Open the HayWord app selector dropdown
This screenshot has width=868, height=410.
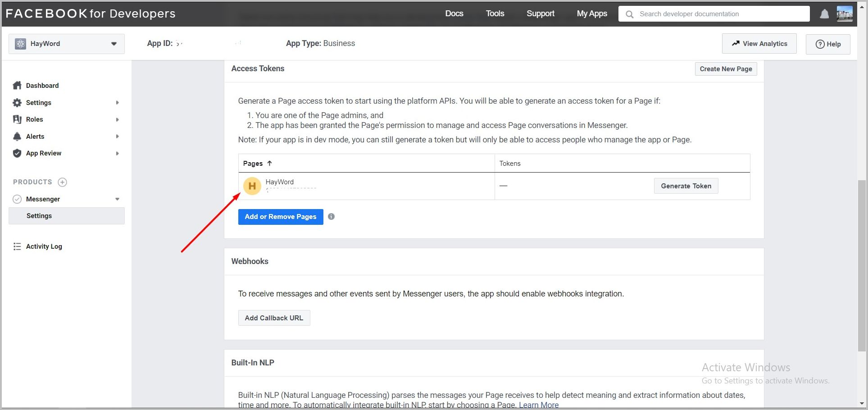(x=67, y=44)
